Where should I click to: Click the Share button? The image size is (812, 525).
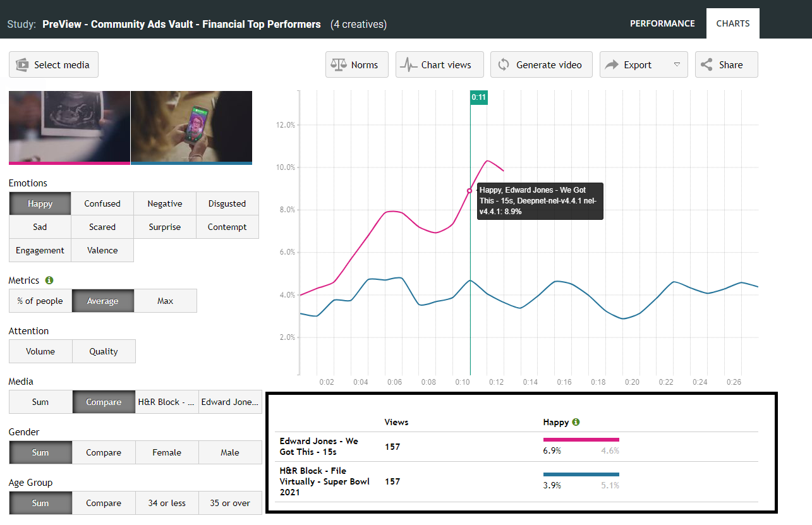[x=727, y=64]
